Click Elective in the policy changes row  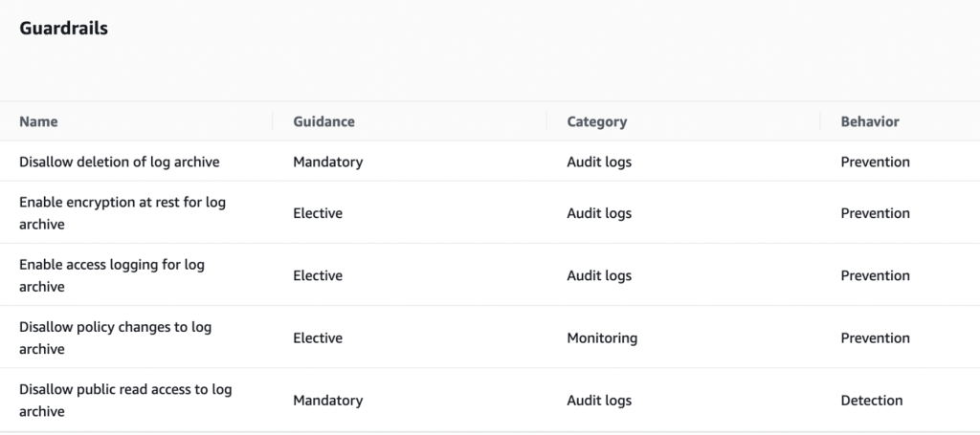click(318, 337)
